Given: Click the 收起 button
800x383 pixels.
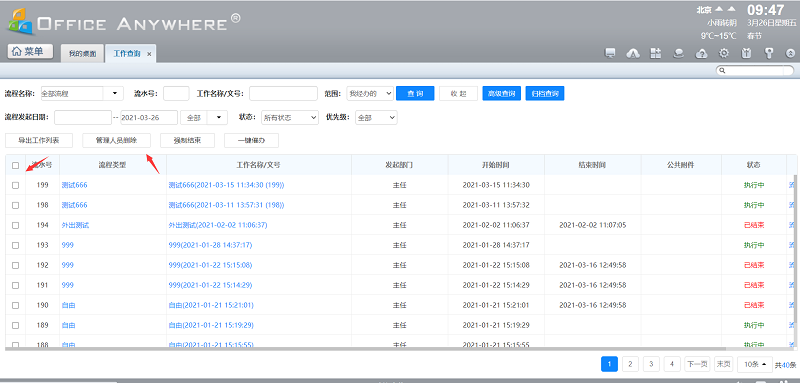Looking at the screenshot, I should coord(458,93).
